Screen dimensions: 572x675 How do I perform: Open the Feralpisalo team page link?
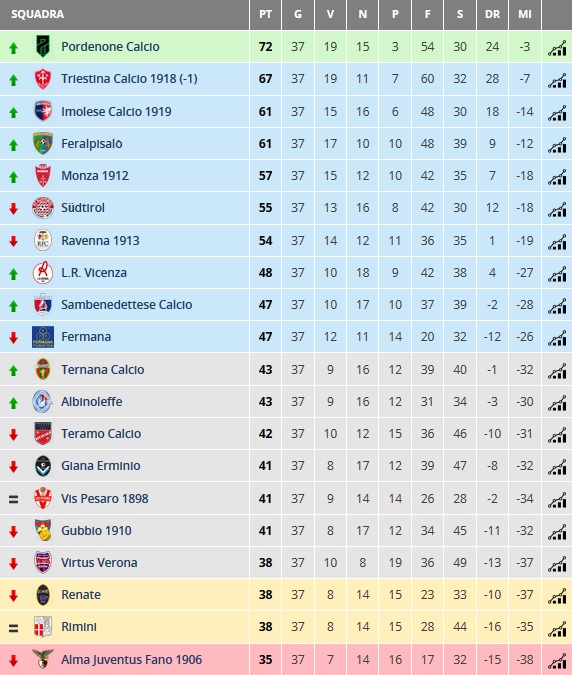(x=92, y=144)
